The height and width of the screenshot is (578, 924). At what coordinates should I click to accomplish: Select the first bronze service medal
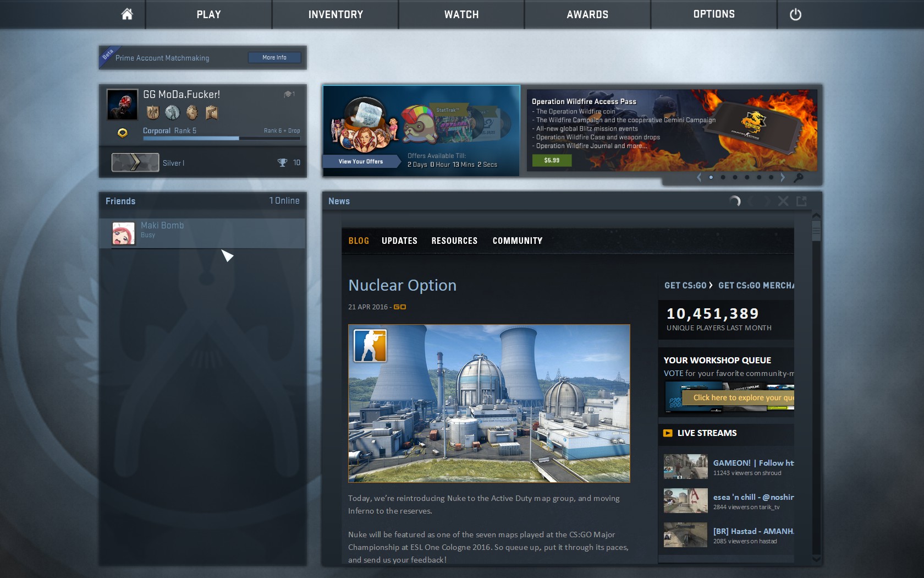[x=153, y=113]
